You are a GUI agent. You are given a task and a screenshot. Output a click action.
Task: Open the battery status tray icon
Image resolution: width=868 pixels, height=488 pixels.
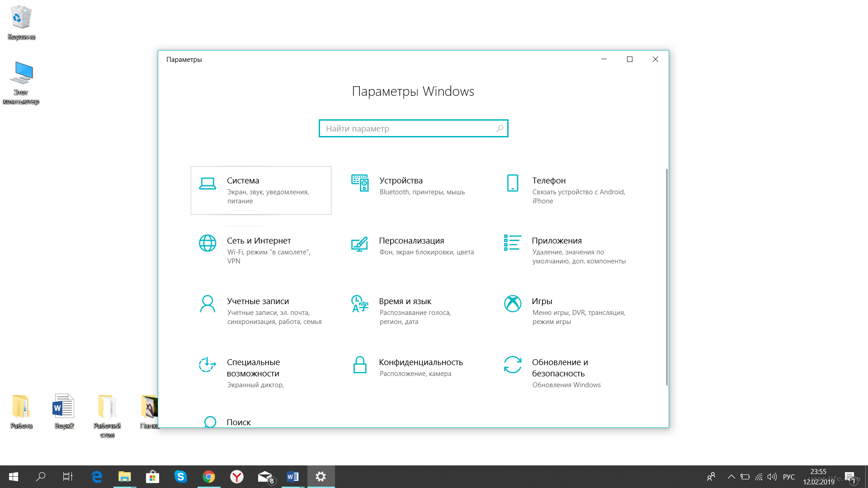(x=745, y=477)
